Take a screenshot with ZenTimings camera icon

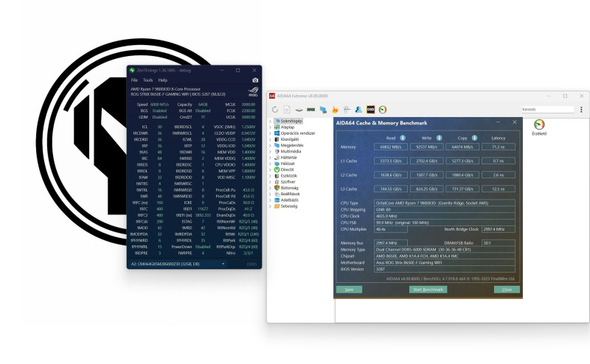[x=255, y=80]
